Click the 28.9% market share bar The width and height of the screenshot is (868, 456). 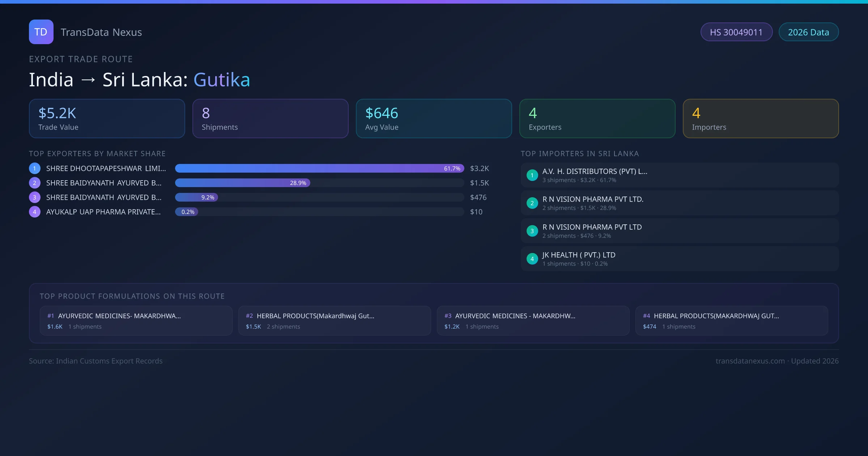(242, 183)
